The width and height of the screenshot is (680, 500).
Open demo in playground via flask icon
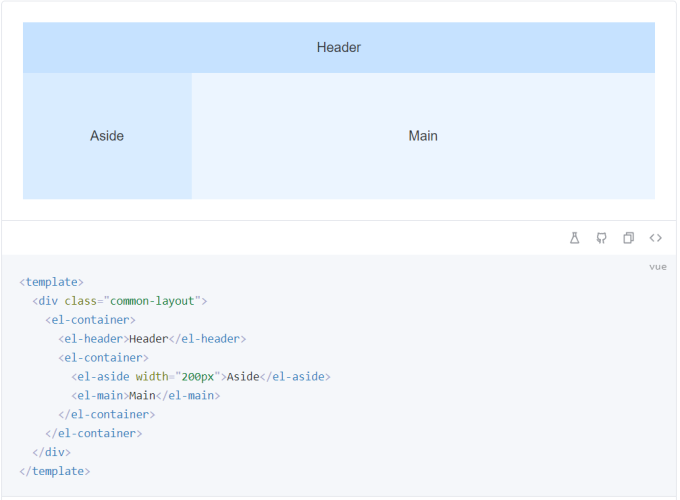click(575, 238)
